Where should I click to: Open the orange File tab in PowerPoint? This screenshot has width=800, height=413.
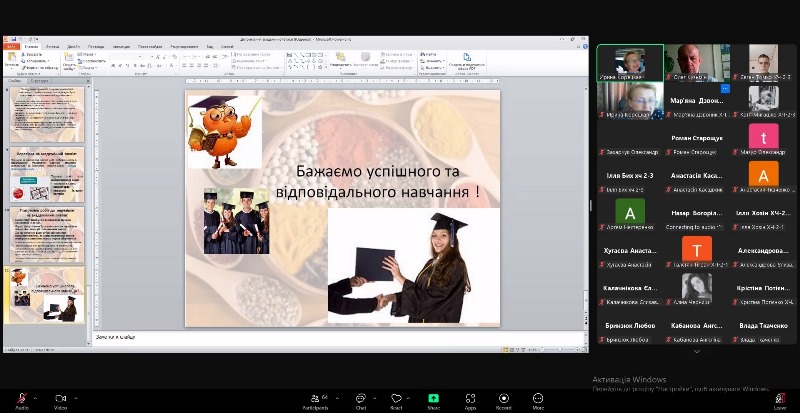coord(9,46)
